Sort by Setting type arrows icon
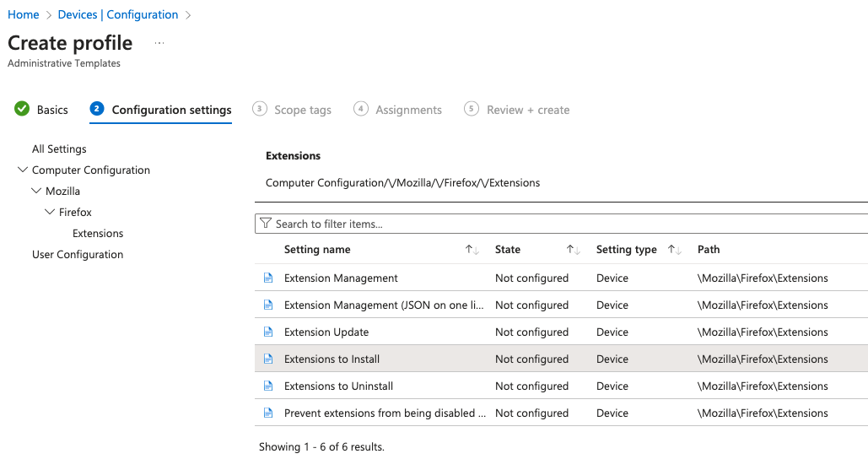The image size is (868, 470). pos(674,250)
